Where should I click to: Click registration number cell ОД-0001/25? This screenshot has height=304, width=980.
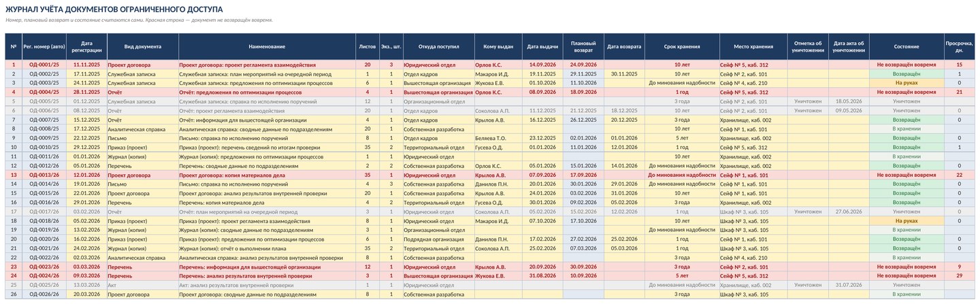tap(44, 65)
